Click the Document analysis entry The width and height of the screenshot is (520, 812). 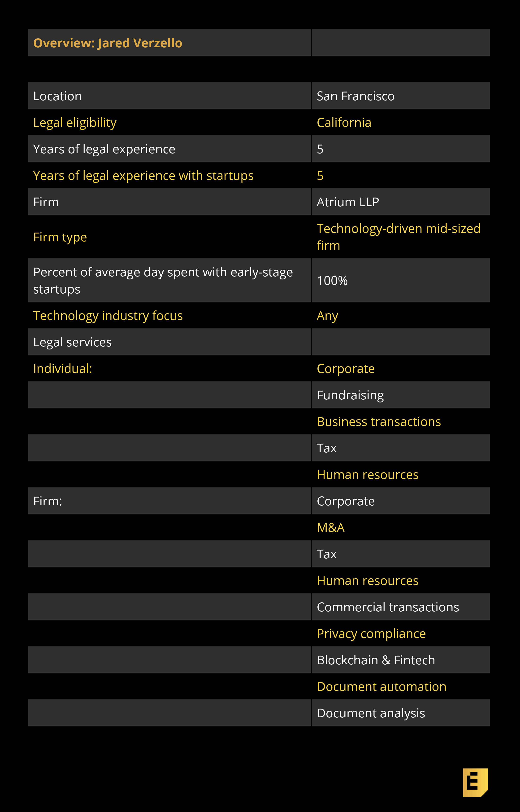370,713
